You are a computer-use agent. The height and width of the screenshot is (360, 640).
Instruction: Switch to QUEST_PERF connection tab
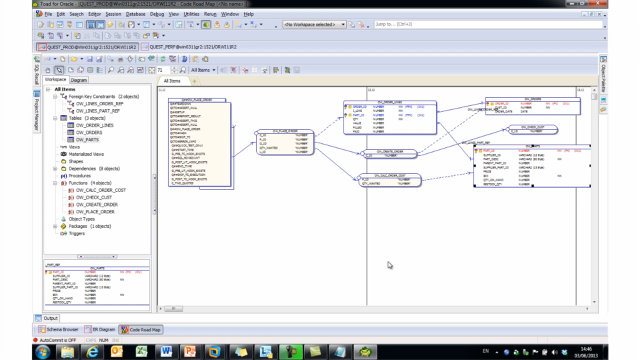[189, 47]
